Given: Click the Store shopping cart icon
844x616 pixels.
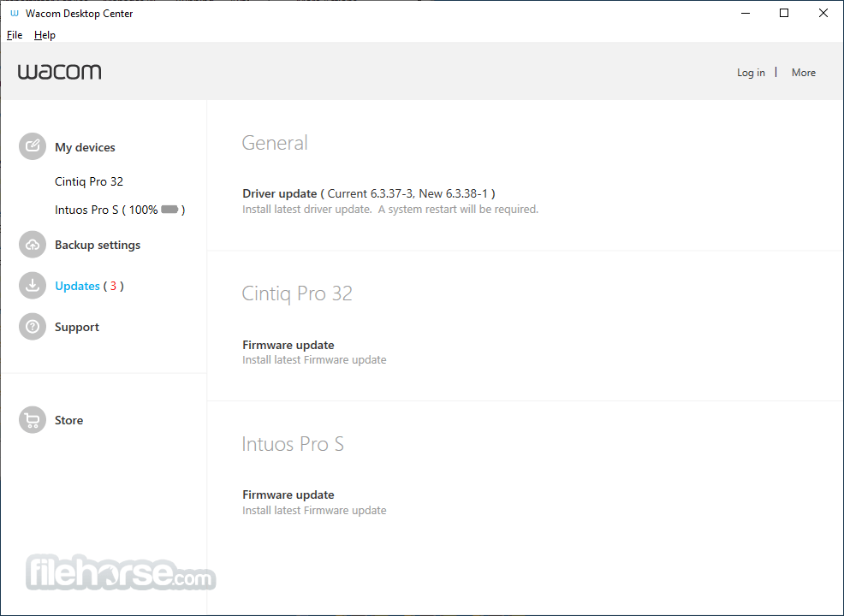Looking at the screenshot, I should tap(33, 419).
